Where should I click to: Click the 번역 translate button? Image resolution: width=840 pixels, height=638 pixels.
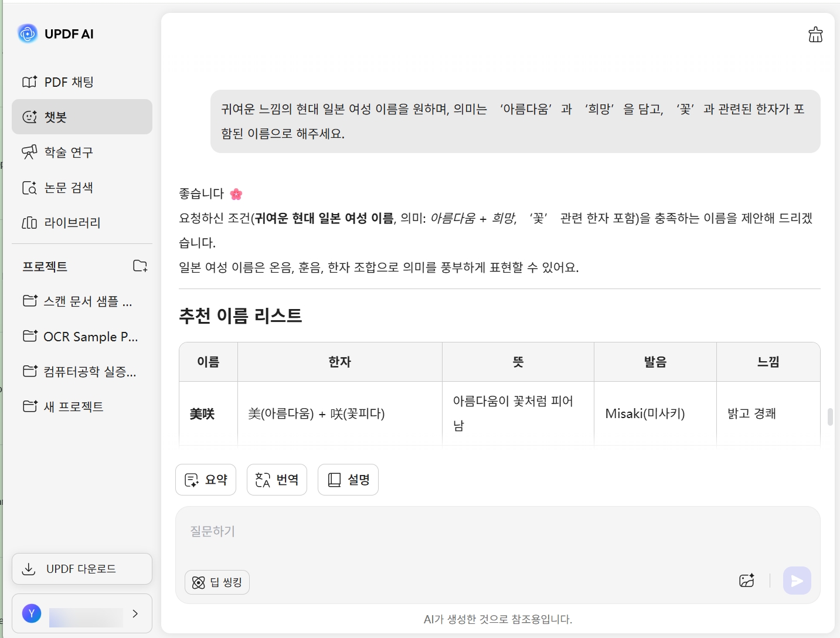(277, 480)
